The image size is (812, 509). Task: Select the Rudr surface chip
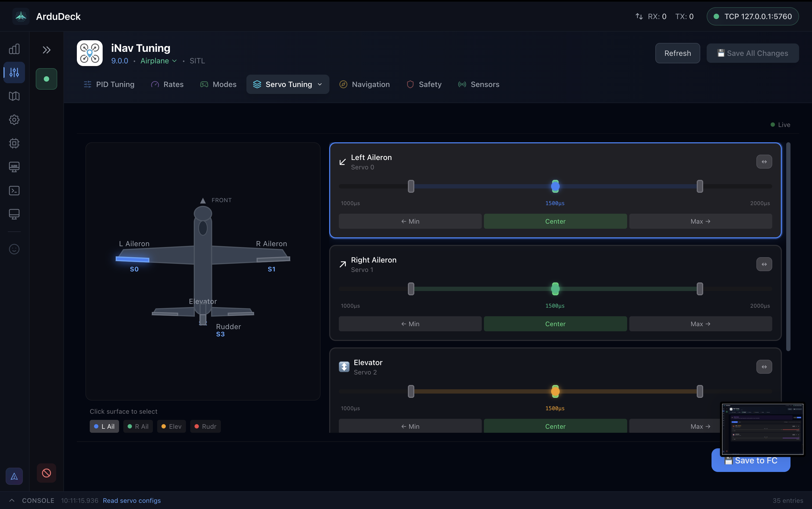(x=206, y=427)
